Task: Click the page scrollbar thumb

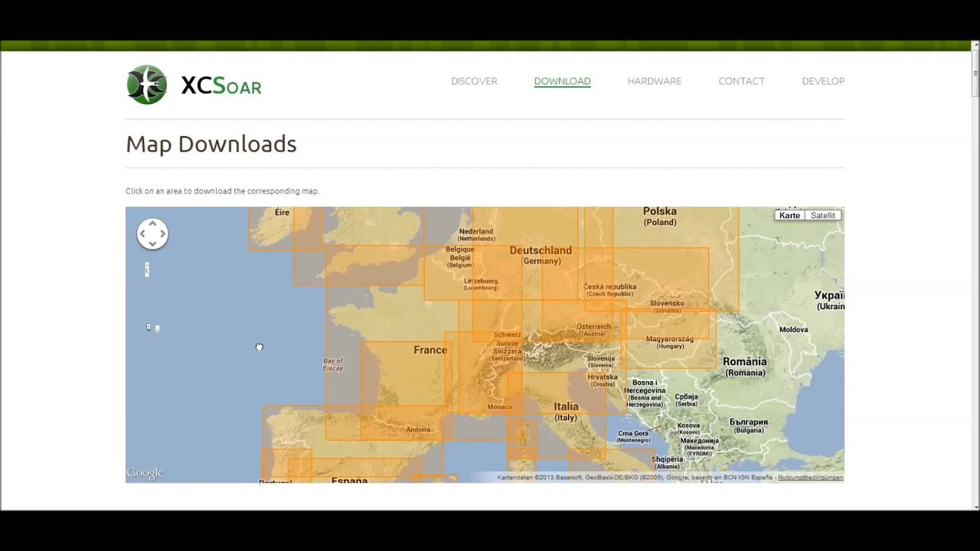Action: (975, 73)
